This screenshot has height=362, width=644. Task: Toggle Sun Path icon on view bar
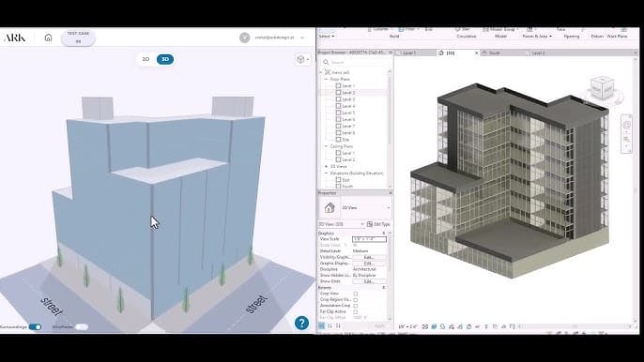[442, 326]
